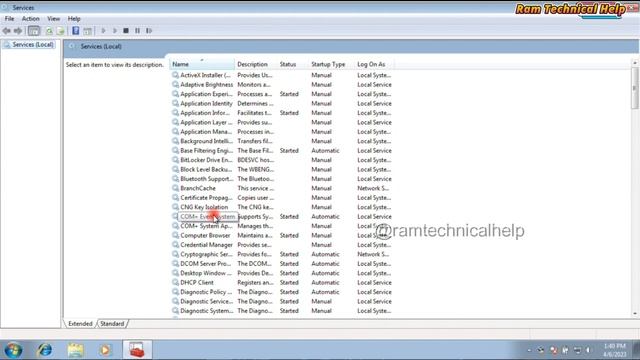Sort by the Name column header
The height and width of the screenshot is (360, 640).
[202, 64]
